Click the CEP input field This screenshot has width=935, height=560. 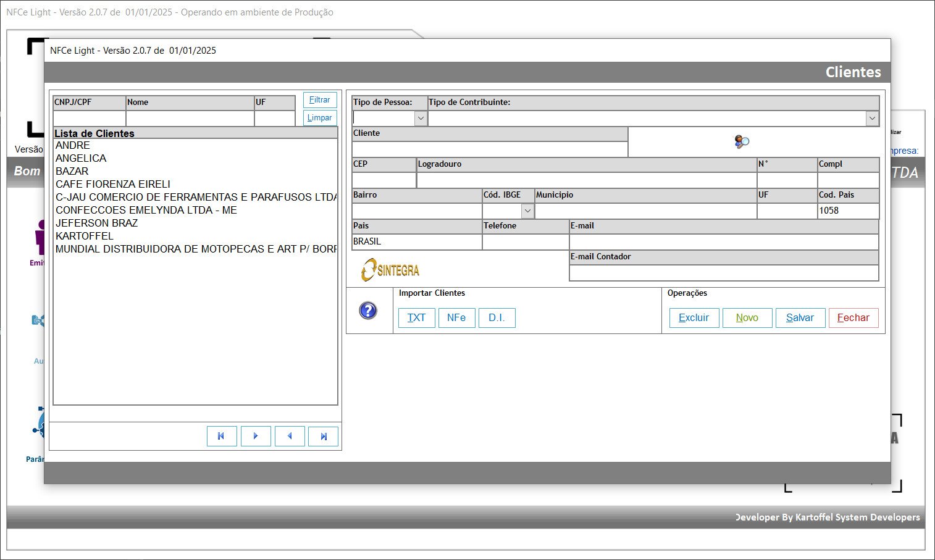pyautogui.click(x=384, y=180)
